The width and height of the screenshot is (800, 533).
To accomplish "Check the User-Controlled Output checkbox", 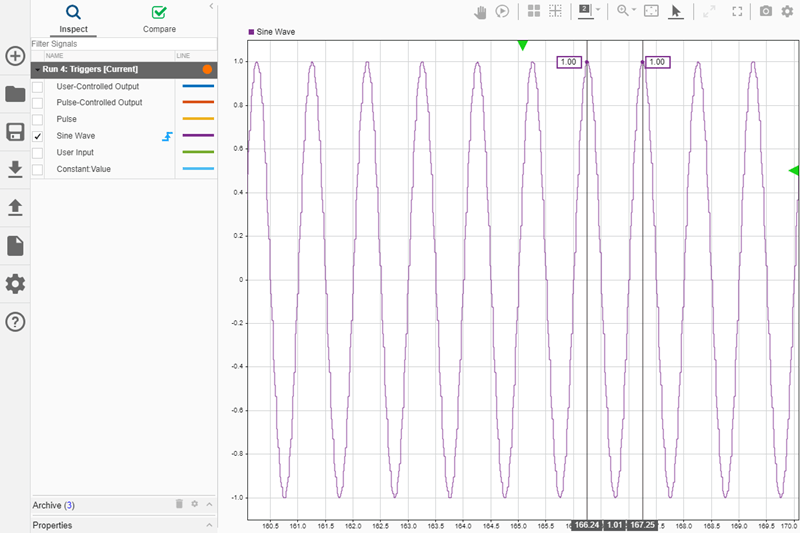I will [x=37, y=87].
